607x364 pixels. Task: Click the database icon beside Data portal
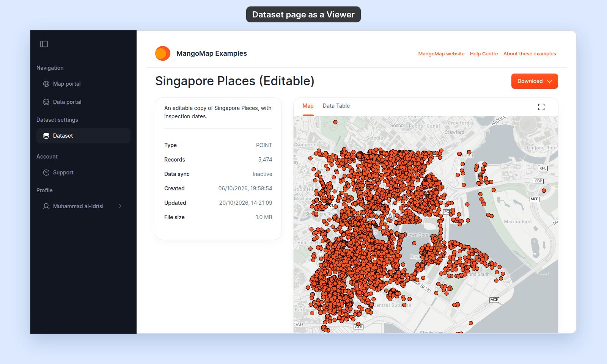(x=46, y=102)
